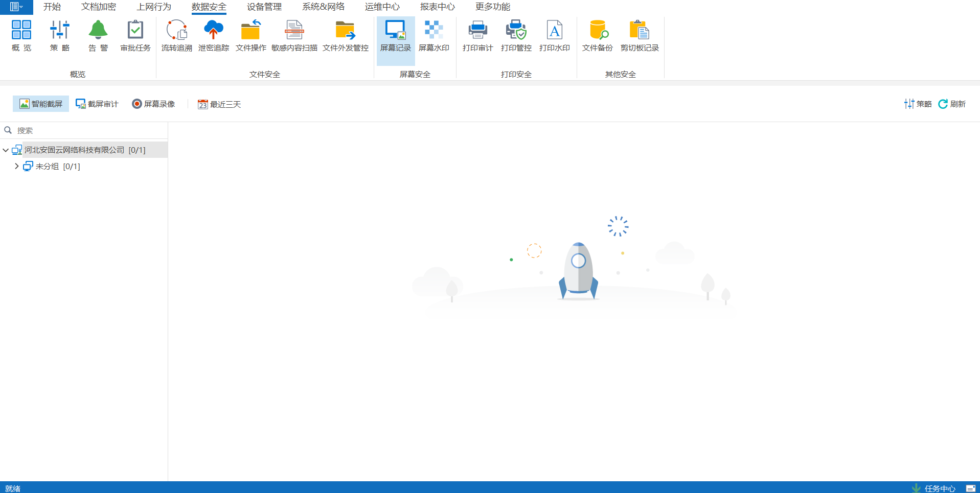Image resolution: width=980 pixels, height=493 pixels.
Task: Open 文件外发管控
Action: tap(346, 36)
